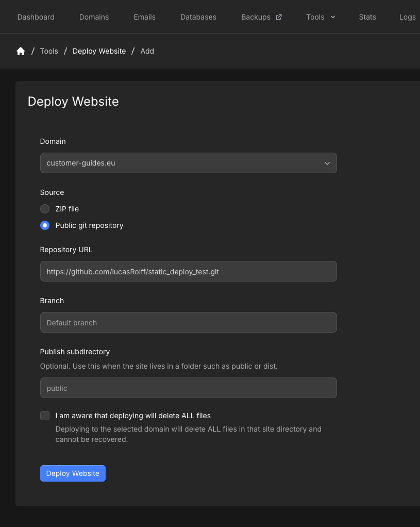Check the delete ALL files awareness checkbox

pos(45,416)
